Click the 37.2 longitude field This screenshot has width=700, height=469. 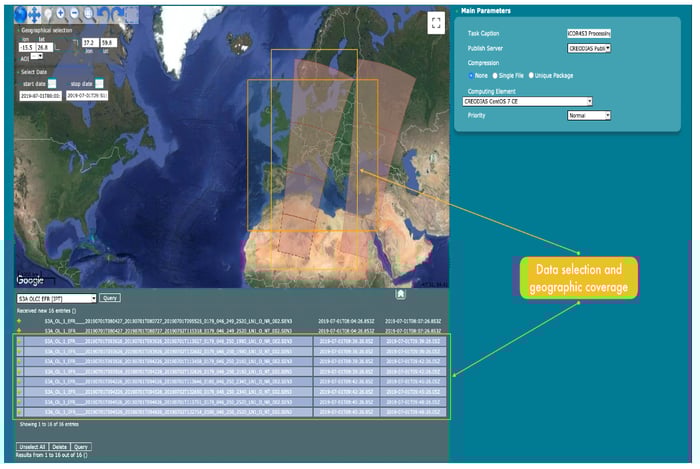(x=90, y=43)
